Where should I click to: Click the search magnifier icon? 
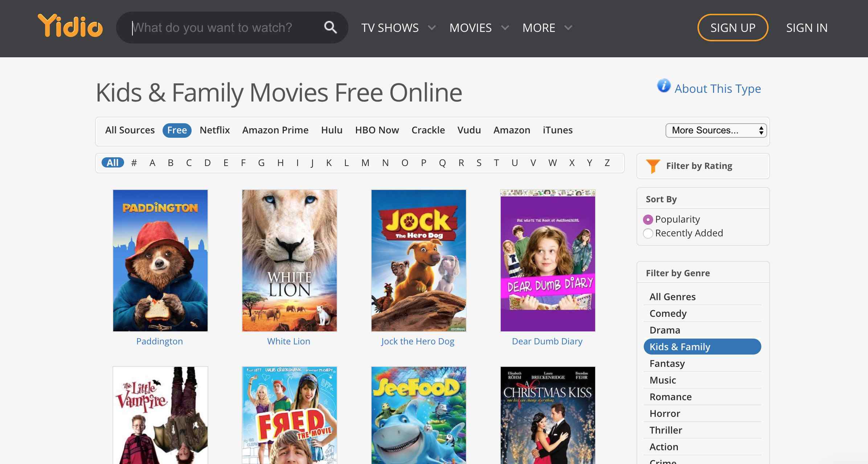click(x=330, y=27)
